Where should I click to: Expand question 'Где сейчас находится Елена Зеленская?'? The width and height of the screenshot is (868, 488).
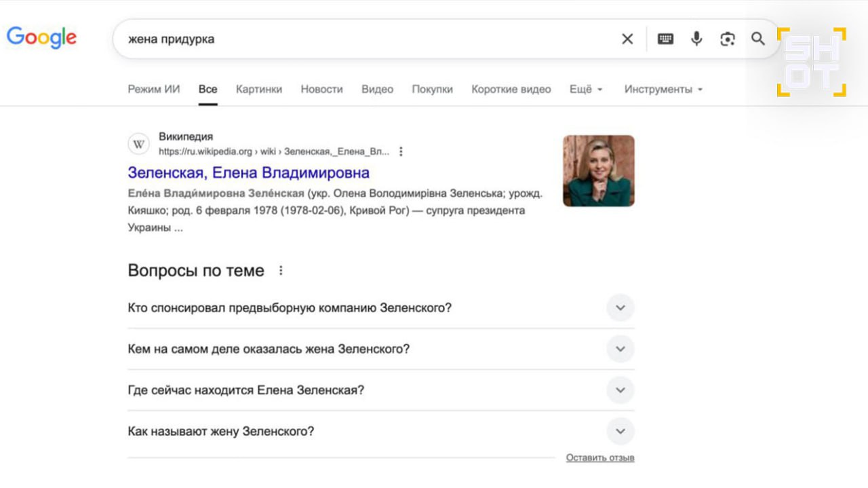(x=620, y=390)
